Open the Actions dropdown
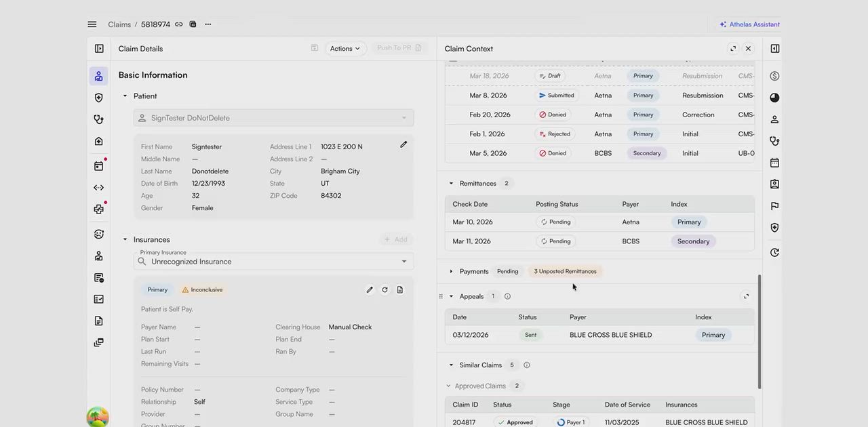 [345, 49]
